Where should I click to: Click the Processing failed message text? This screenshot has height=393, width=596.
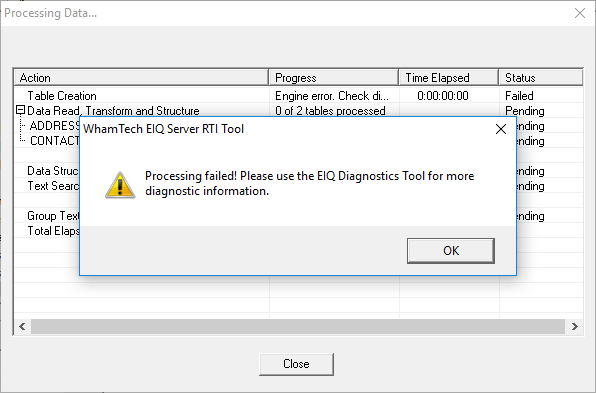tap(309, 183)
